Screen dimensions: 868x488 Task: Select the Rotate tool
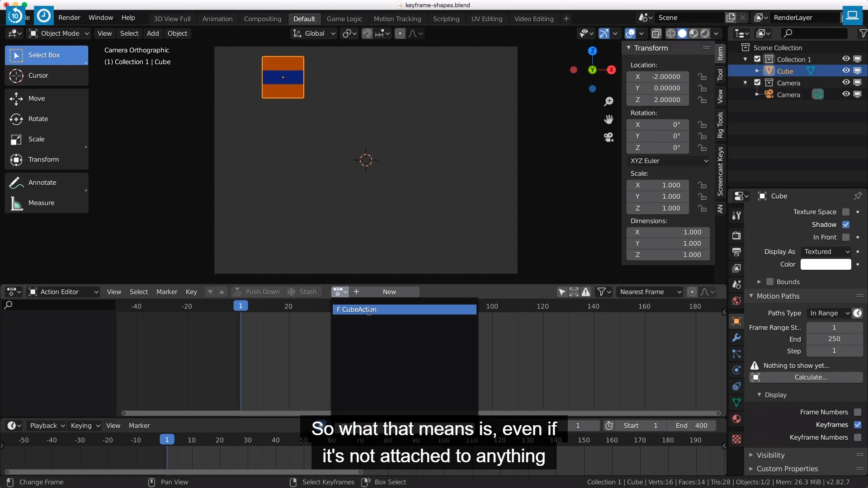click(38, 119)
